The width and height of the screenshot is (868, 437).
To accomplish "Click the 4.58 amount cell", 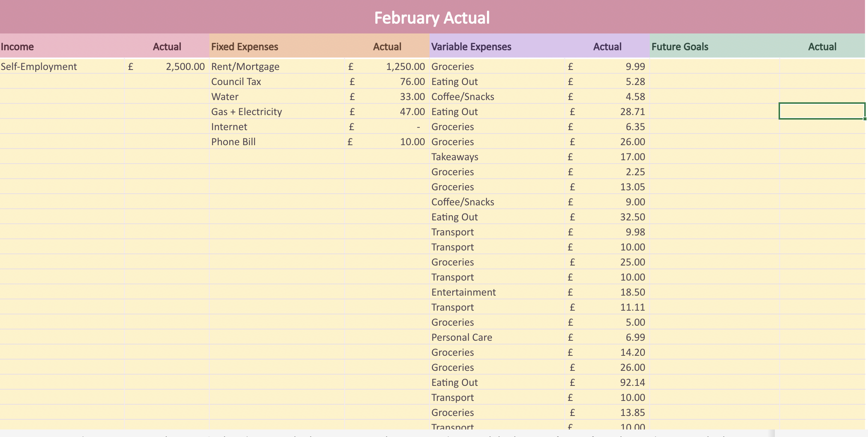I will click(x=607, y=97).
